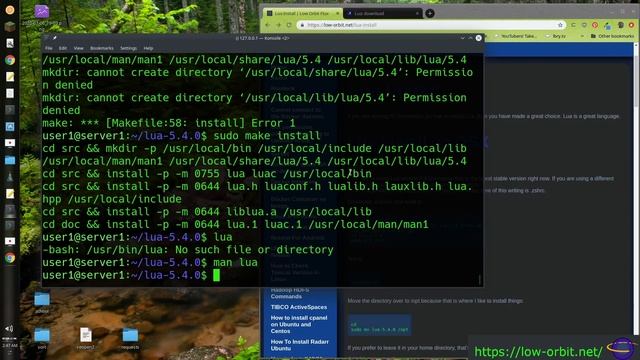Viewport: 640px width, 360px height.
Task: Open the dark terminal icon in dock
Action: click(10, 110)
